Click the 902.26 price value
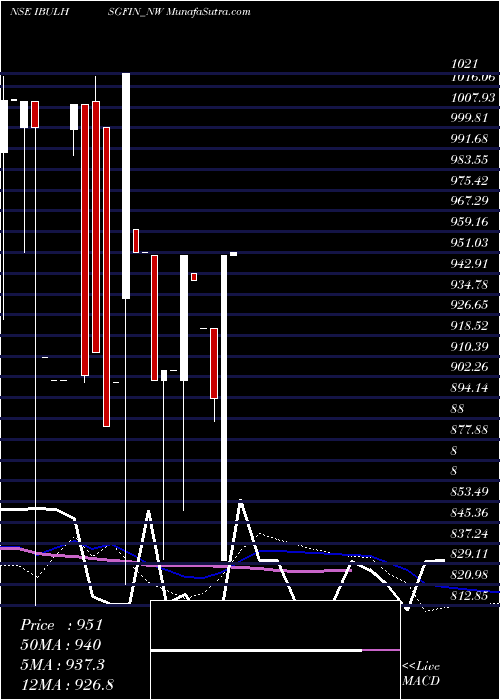The width and height of the screenshot is (500, 700). pos(469,367)
